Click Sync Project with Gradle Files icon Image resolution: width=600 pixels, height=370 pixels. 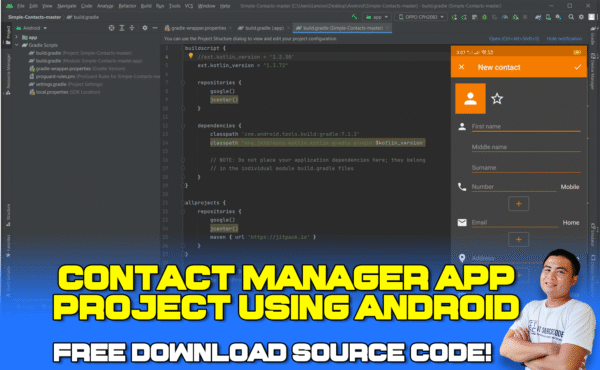coord(538,17)
